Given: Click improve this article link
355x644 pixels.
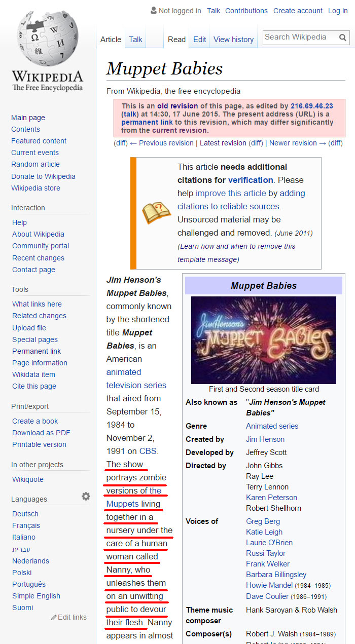Looking at the screenshot, I should 231,193.
